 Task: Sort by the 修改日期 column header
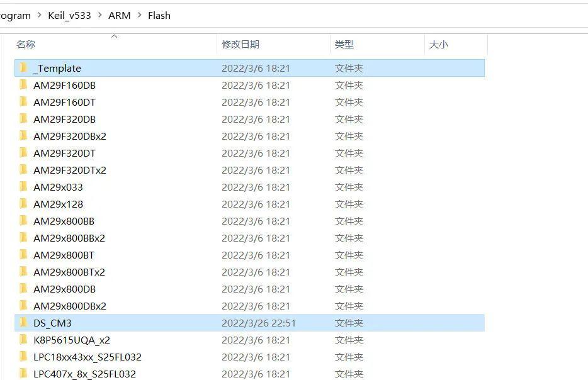[x=240, y=44]
